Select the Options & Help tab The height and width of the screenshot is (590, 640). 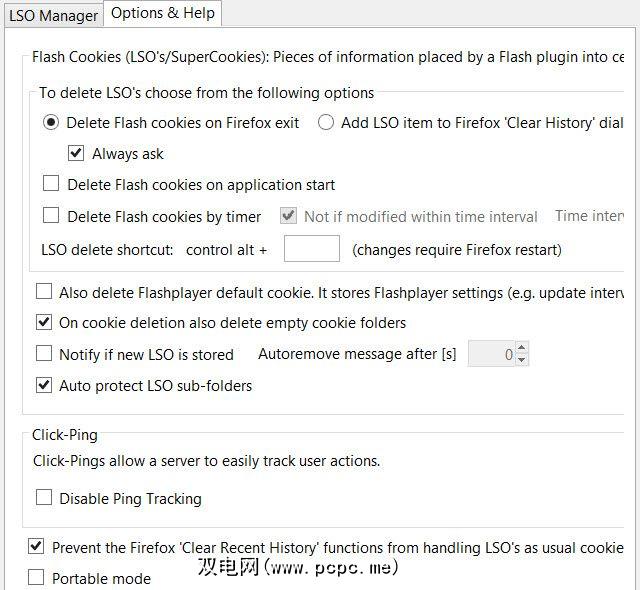pos(161,13)
